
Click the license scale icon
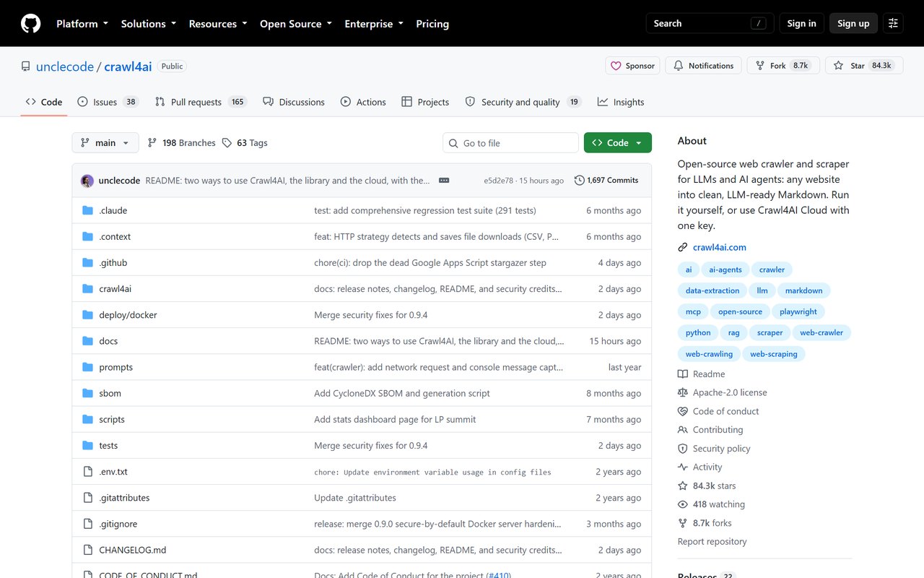tap(683, 392)
